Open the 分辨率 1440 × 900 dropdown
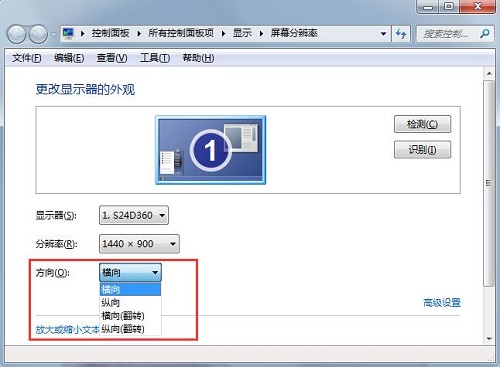The height and width of the screenshot is (367, 500). click(x=139, y=244)
